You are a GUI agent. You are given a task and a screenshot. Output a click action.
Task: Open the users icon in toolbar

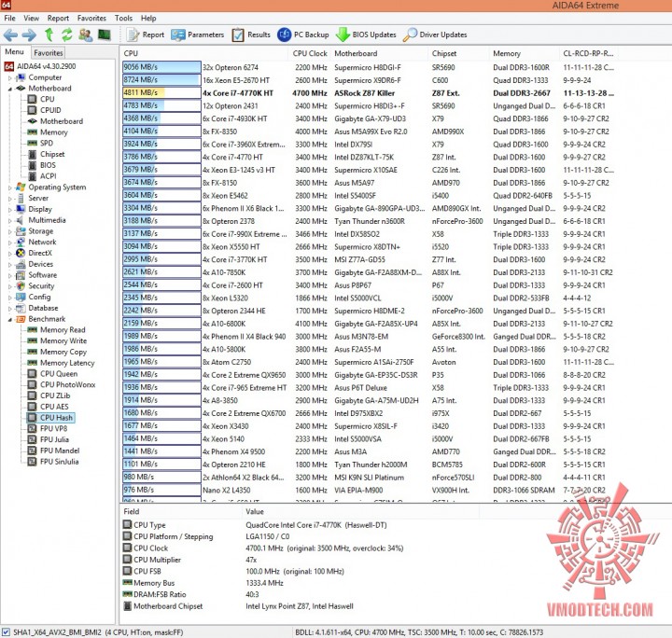click(x=86, y=35)
